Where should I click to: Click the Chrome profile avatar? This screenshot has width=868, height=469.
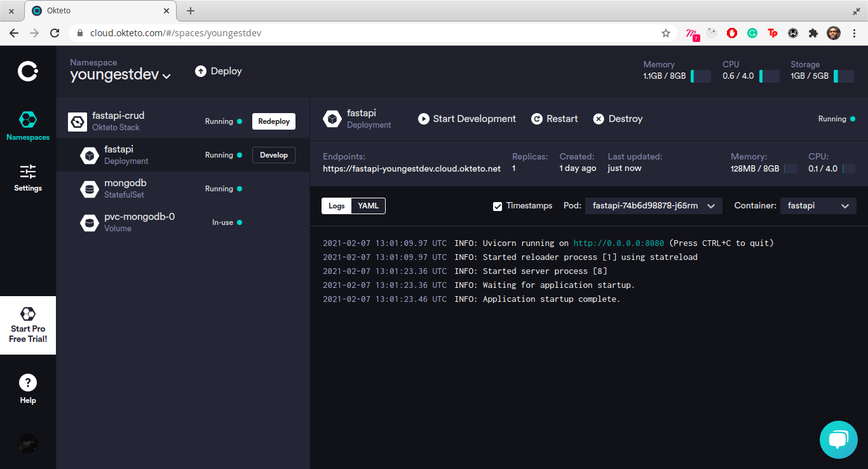pyautogui.click(x=834, y=33)
